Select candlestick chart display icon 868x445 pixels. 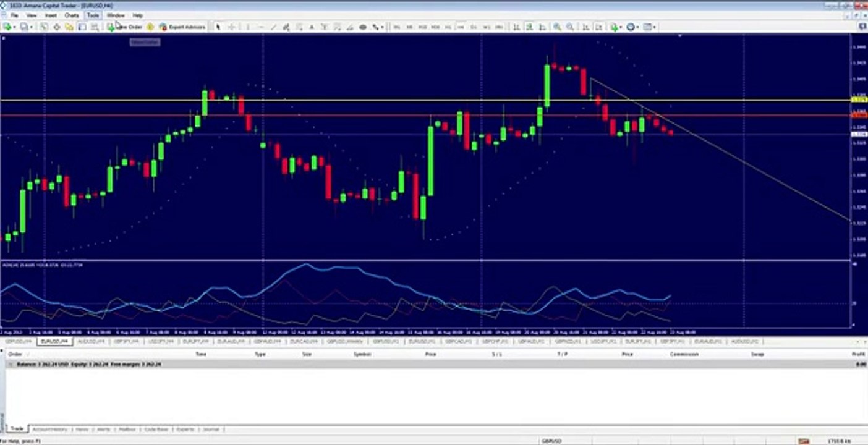tap(529, 27)
